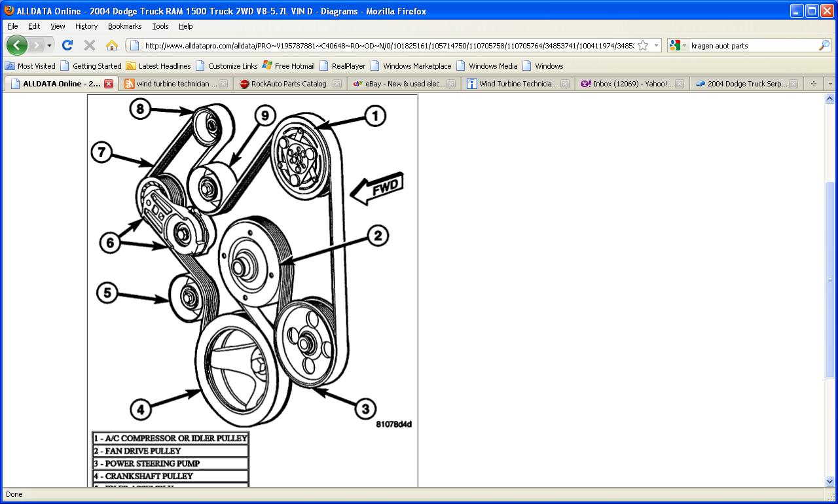Click the Customize Links bookmark
Image resolution: width=838 pixels, height=504 pixels.
pyautogui.click(x=227, y=65)
